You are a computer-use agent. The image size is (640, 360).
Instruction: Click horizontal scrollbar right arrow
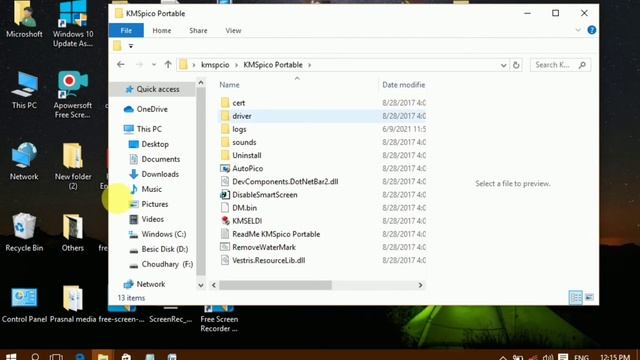tap(420, 285)
